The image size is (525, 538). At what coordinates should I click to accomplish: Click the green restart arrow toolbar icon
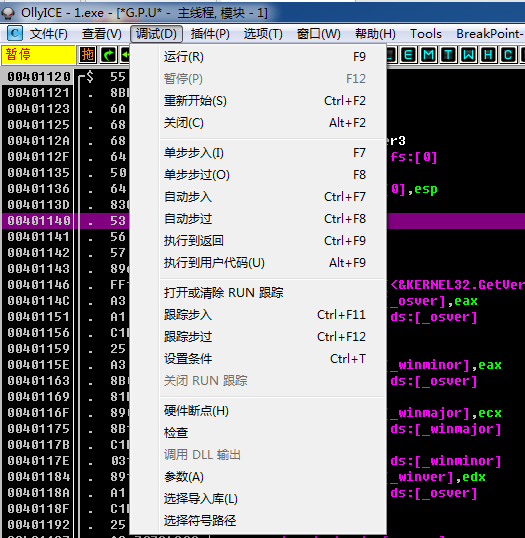(x=108, y=55)
